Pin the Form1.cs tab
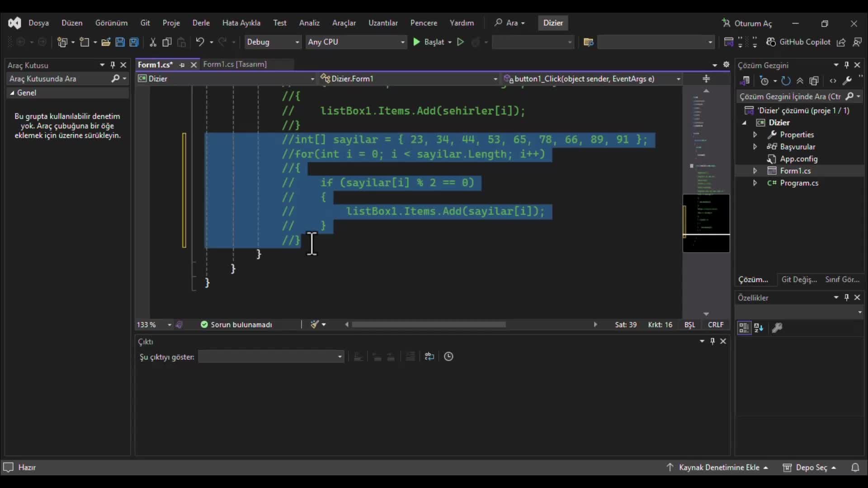This screenshot has width=868, height=488. 182,65
